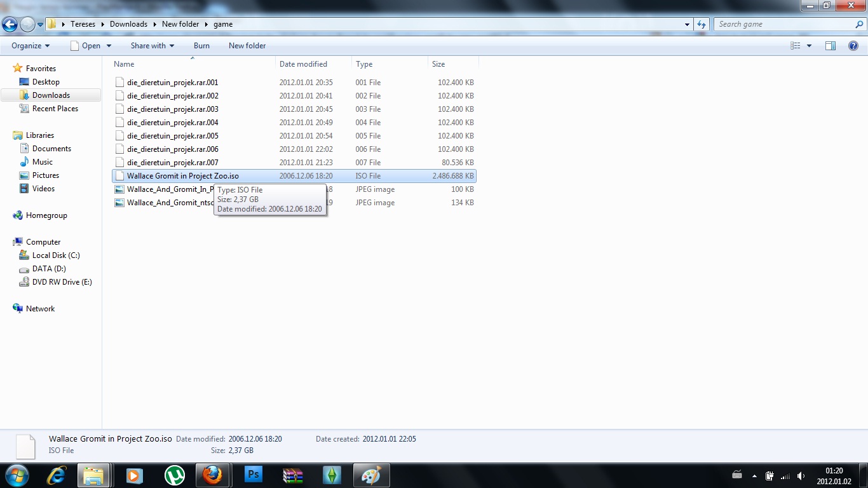
Task: Select Favorites in the navigation pane
Action: point(41,69)
